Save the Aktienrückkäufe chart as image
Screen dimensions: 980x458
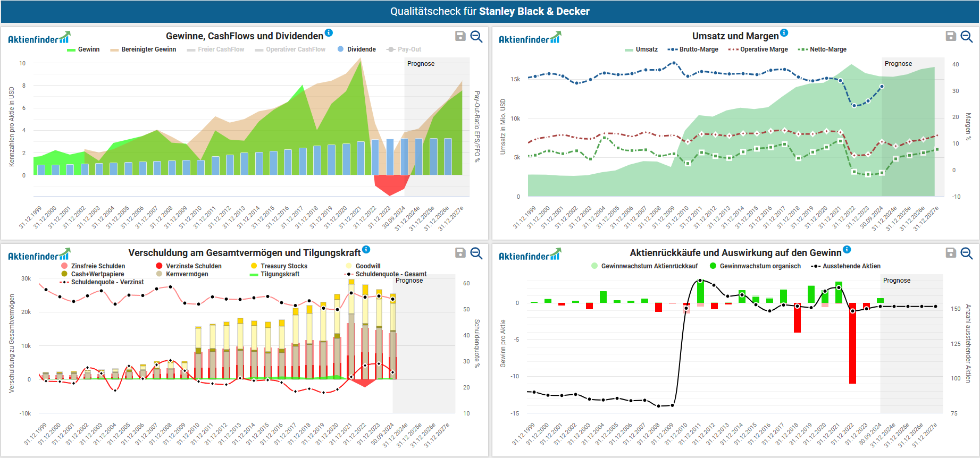point(951,253)
